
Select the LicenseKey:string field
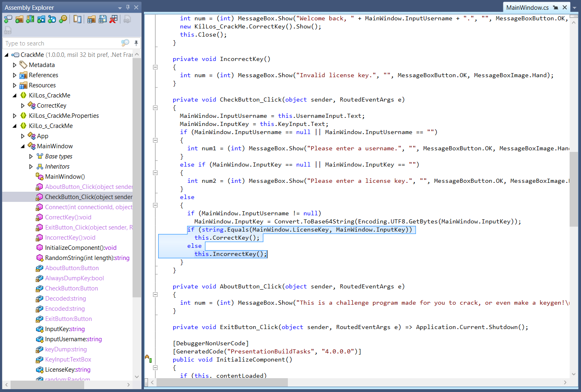pyautogui.click(x=67, y=370)
